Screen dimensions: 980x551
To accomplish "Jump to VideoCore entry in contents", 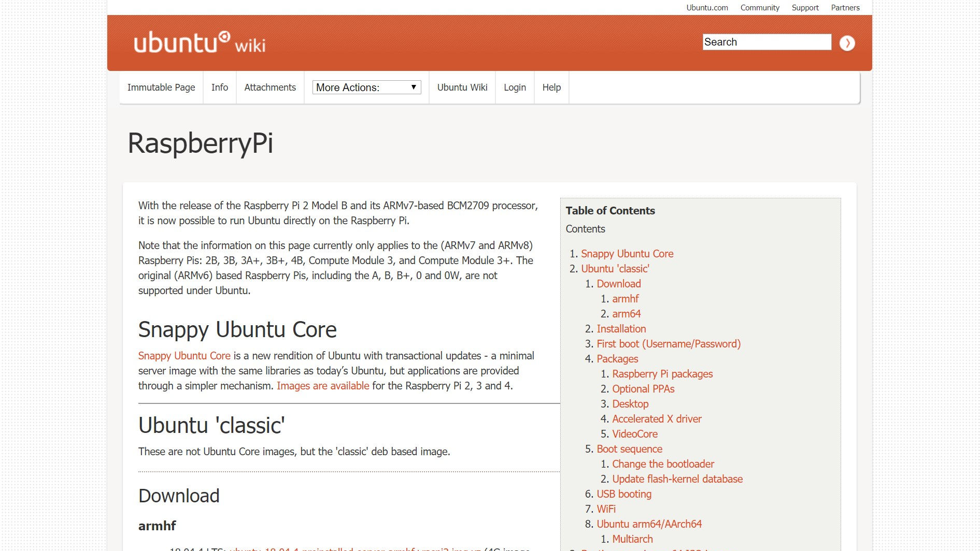I will pos(635,434).
